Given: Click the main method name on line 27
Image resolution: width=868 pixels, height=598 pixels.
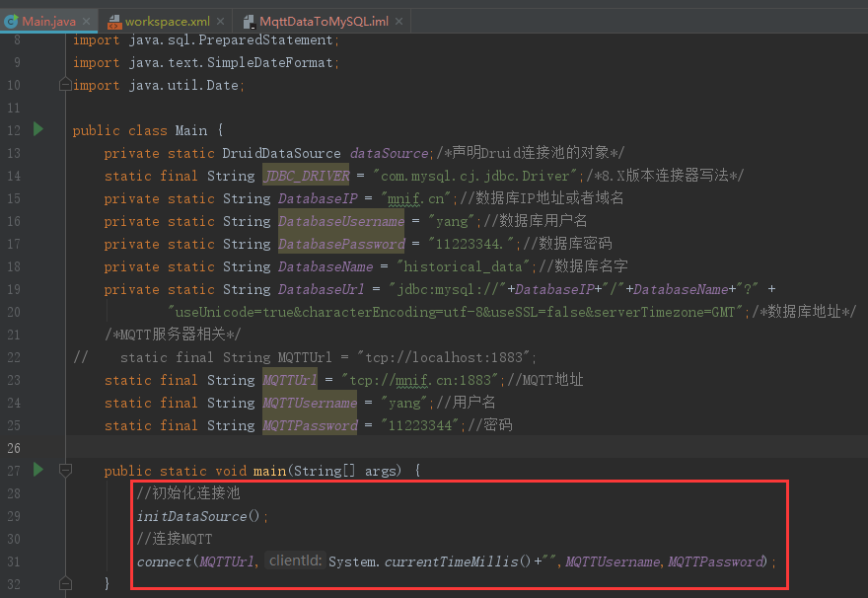Looking at the screenshot, I should coord(269,471).
